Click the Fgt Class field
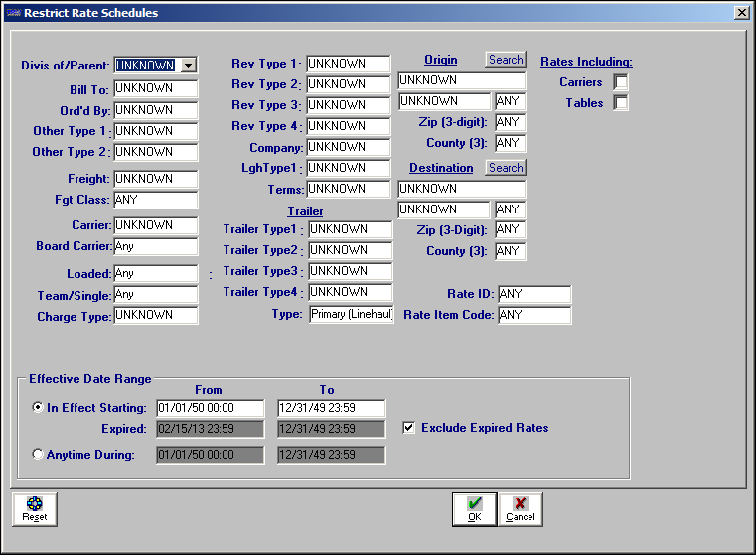Screen dimensions: 756x555 point(156,200)
